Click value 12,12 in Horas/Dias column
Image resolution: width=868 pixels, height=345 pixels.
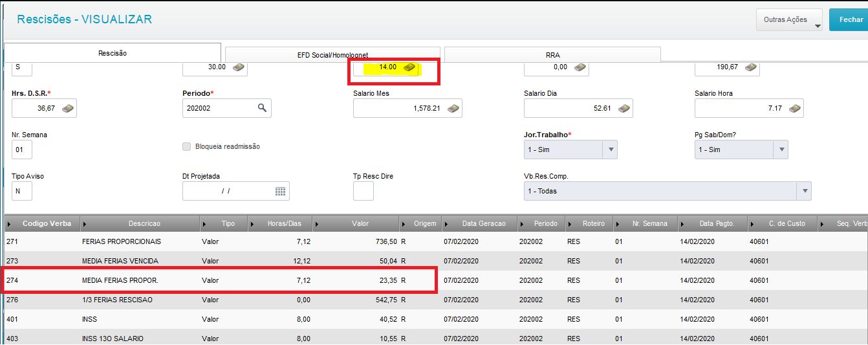pos(301,261)
